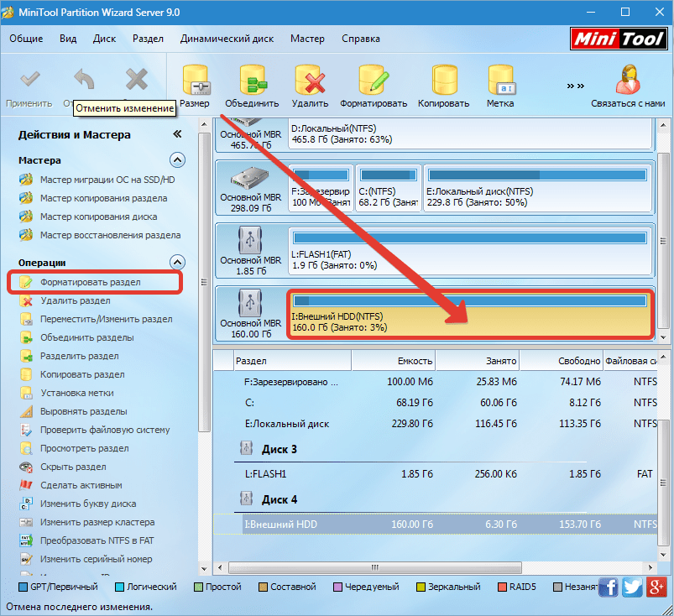Collapse the Мастера section

coord(177,159)
